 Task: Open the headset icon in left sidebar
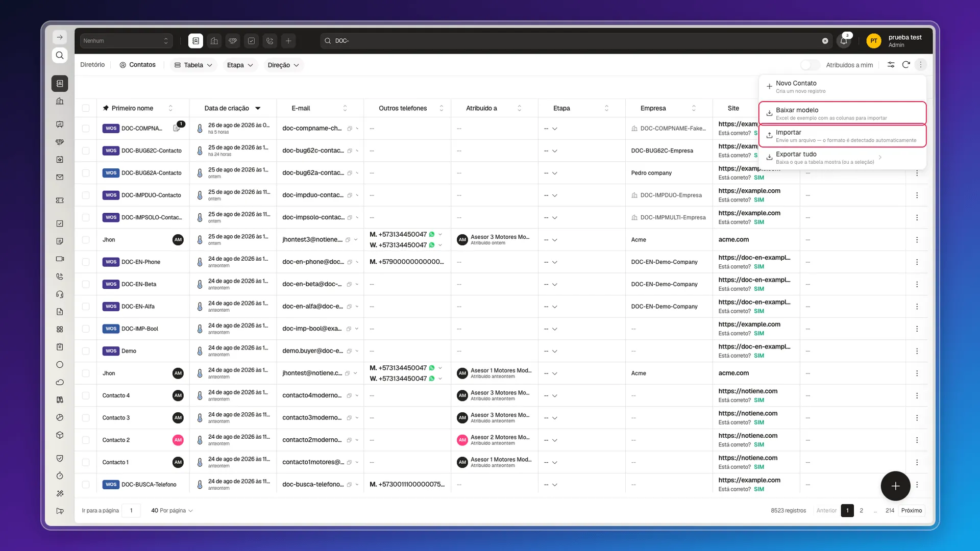(x=60, y=294)
